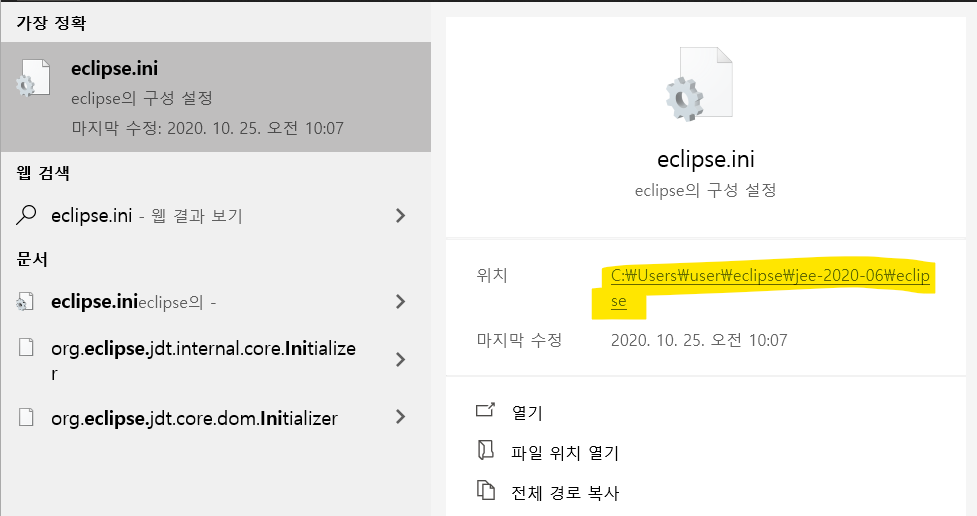Image resolution: width=977 pixels, height=516 pixels.
Task: Click the small eclipse.ini document icon under 문서
Action: click(25, 302)
